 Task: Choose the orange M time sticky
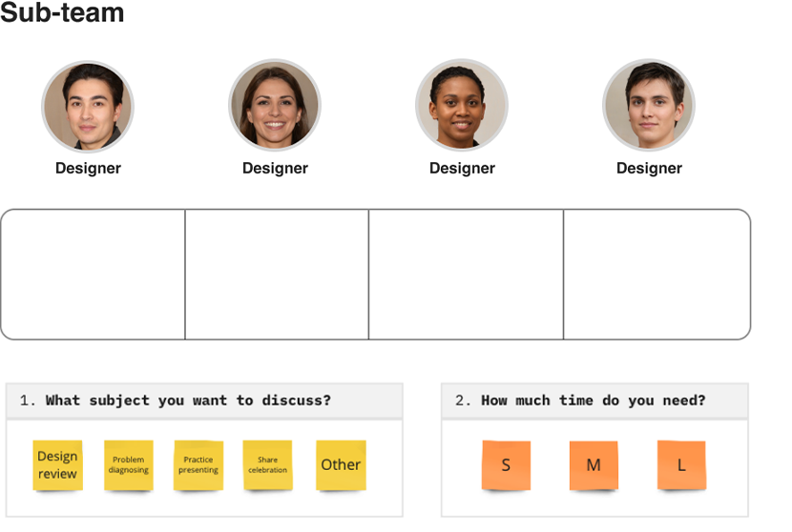click(x=594, y=465)
